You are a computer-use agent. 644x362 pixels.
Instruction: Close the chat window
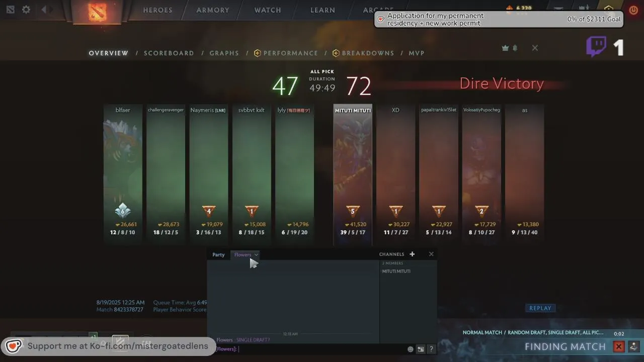(431, 254)
